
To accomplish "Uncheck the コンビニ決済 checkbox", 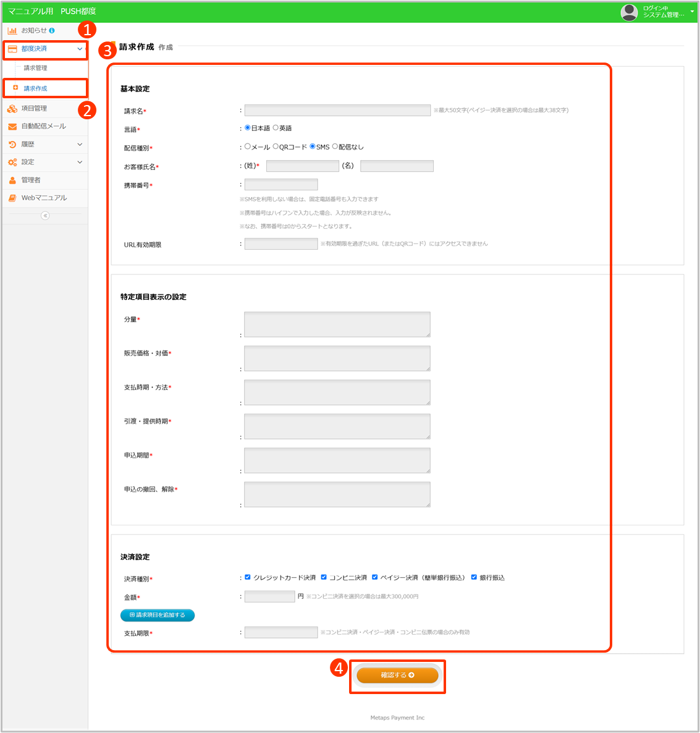I will coord(324,577).
